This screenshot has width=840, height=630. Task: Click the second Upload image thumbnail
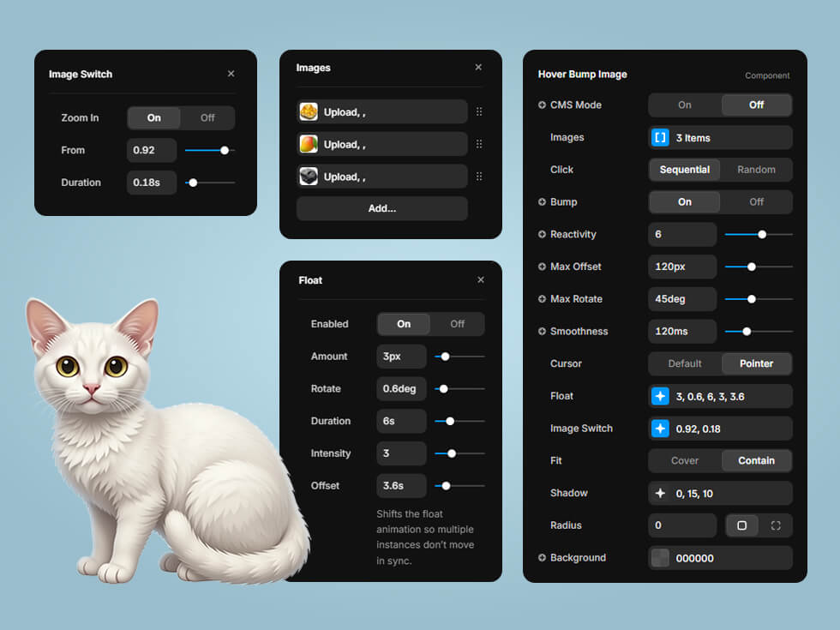click(x=309, y=144)
